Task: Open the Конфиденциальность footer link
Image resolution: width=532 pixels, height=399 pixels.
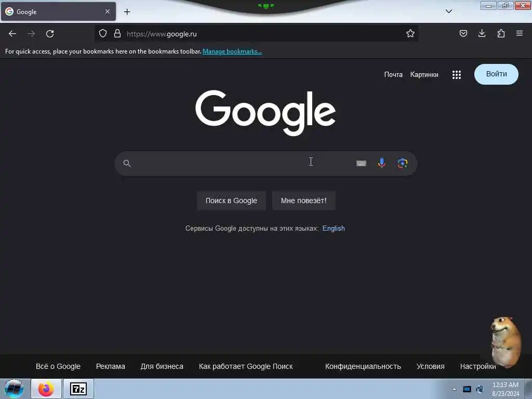Action: click(x=363, y=366)
